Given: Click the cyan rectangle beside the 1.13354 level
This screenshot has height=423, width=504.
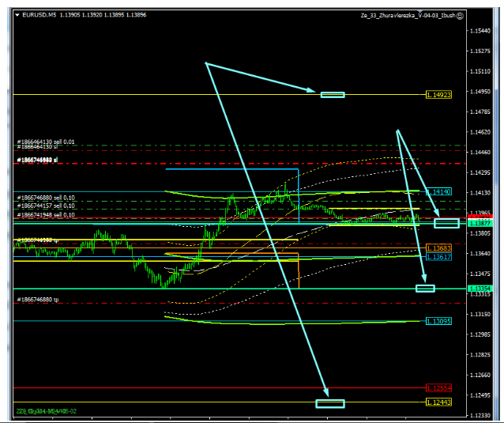Looking at the screenshot, I should click(x=425, y=288).
